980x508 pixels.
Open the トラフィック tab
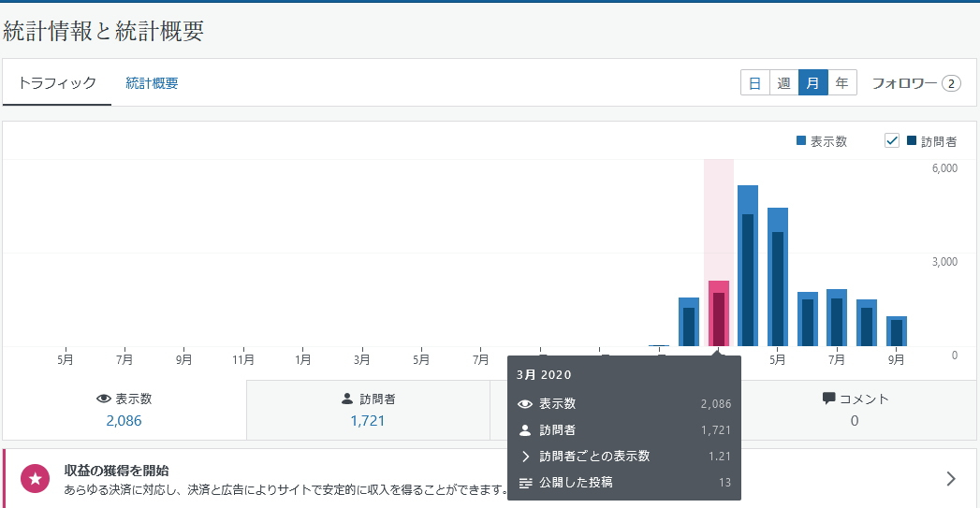click(57, 83)
